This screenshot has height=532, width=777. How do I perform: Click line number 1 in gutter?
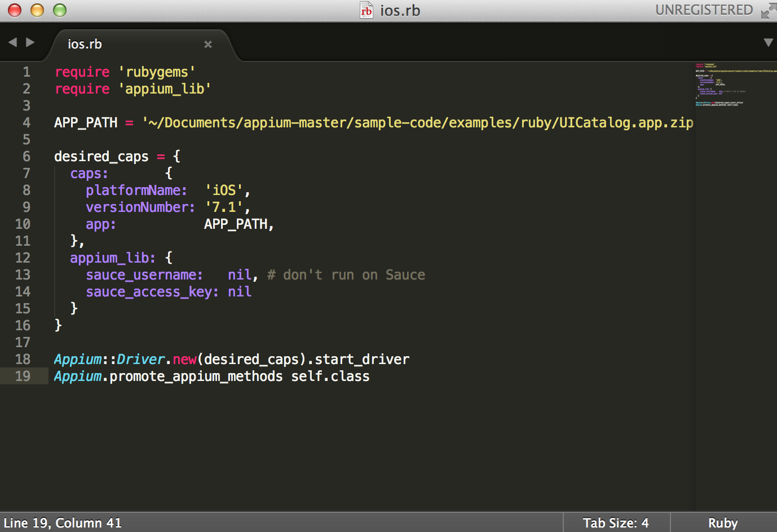click(27, 72)
